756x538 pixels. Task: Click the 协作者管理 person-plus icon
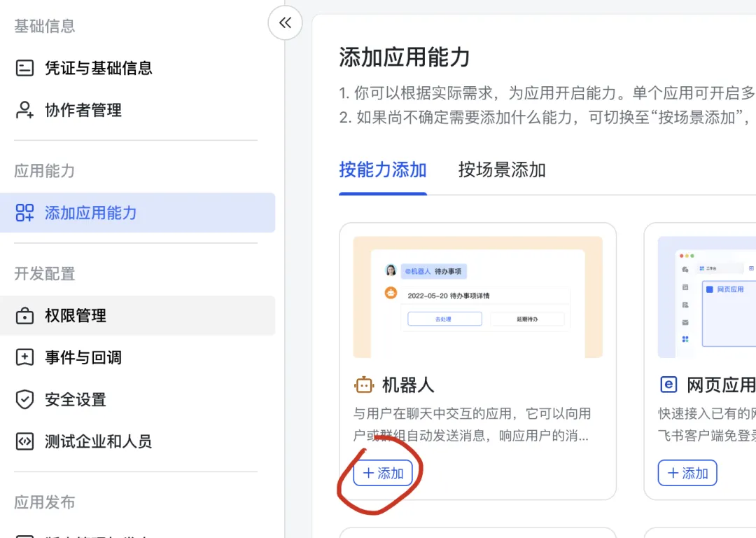click(x=24, y=110)
